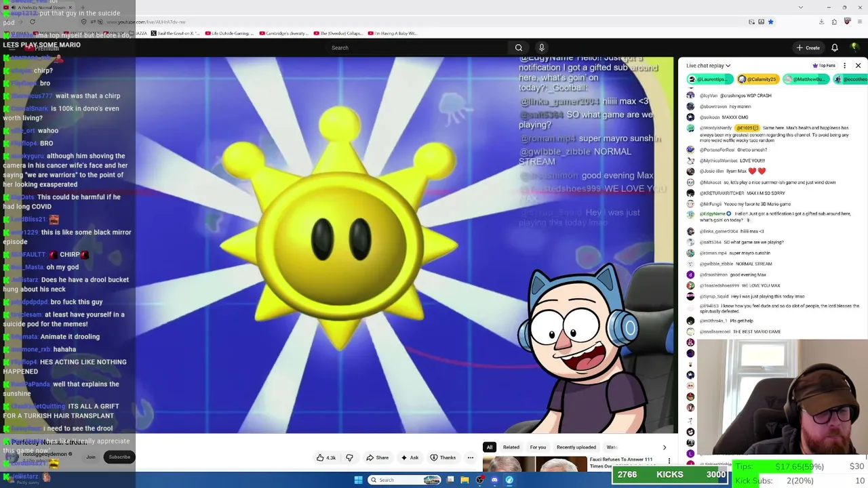
Task: Open Discord from the taskbar
Action: tap(494, 480)
